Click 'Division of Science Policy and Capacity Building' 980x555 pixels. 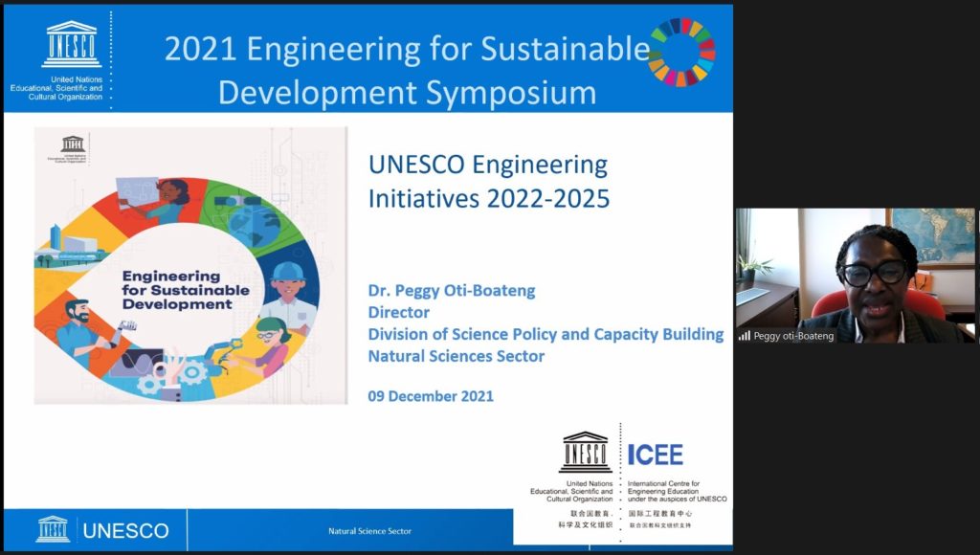pos(546,334)
